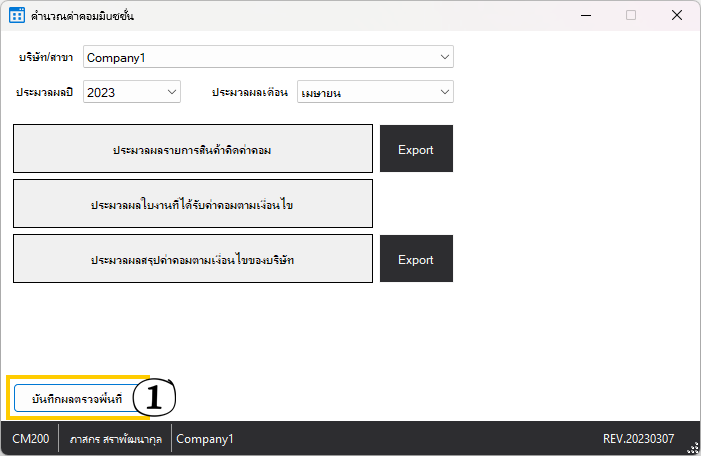Click user name ภาสกร in status bar
The image size is (701, 456).
point(115,439)
